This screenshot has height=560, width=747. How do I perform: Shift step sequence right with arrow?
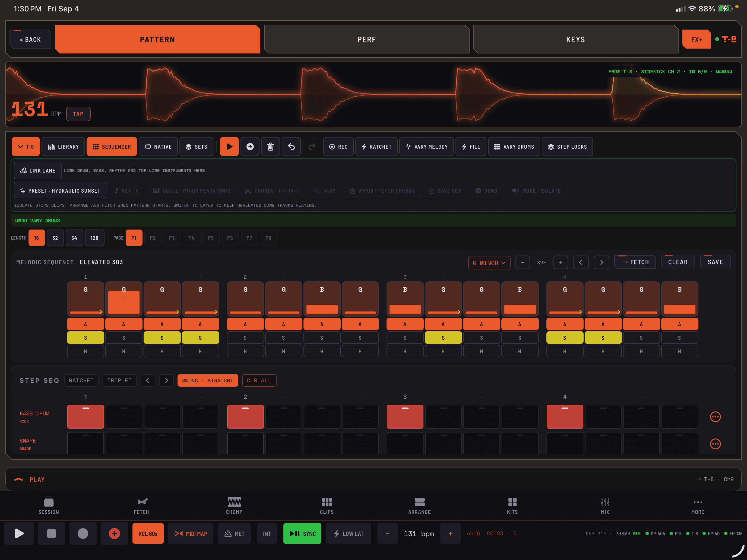(x=166, y=380)
